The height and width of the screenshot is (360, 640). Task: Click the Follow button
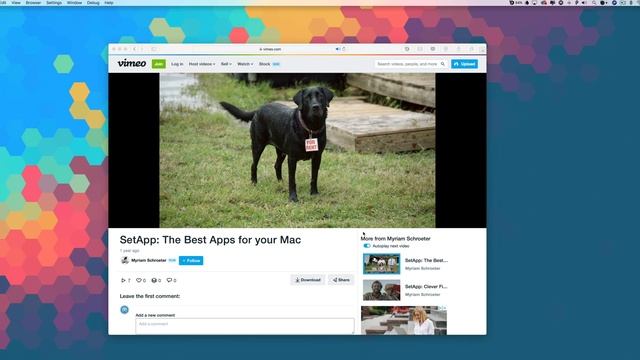pyautogui.click(x=191, y=260)
